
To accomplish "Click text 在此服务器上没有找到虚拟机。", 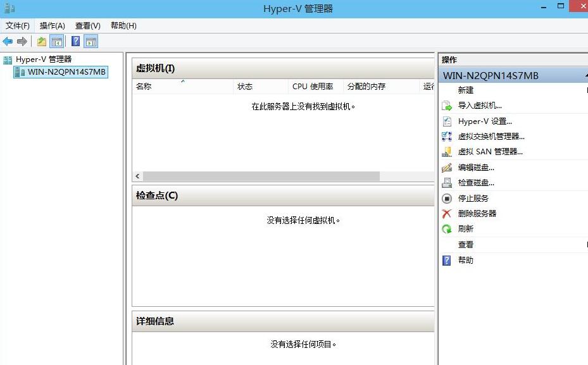I will 303,107.
